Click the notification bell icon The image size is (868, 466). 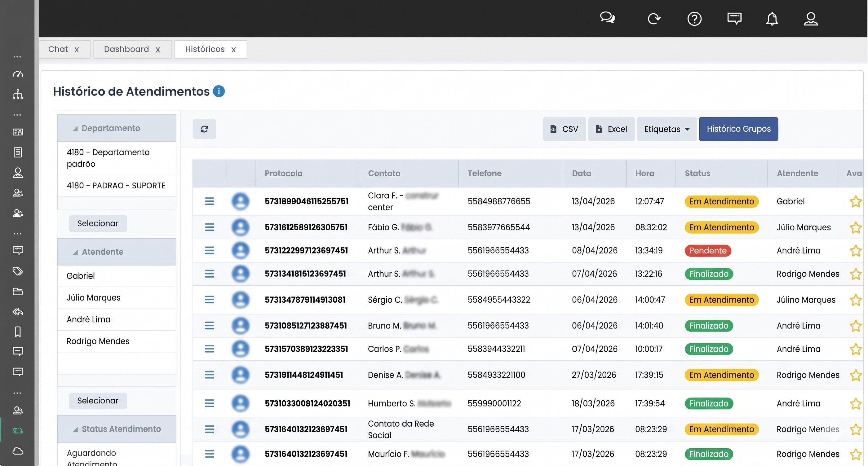772,19
